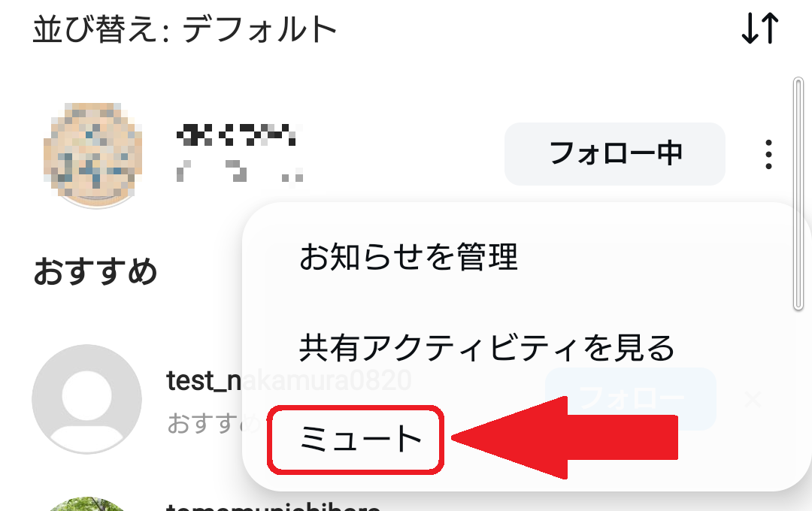Click the pixelated handle below the account name
Viewport: 812px width, 511px height.
tap(240, 171)
